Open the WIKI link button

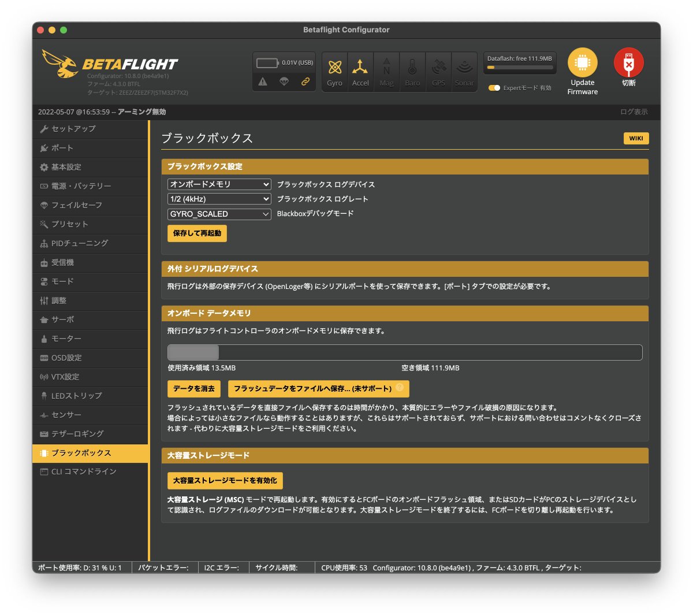pos(636,138)
